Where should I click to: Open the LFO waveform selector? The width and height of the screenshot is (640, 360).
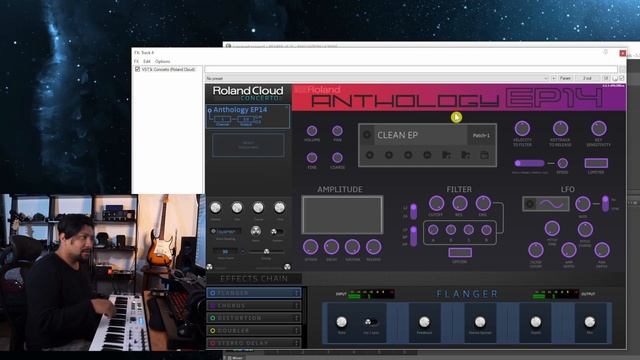546,204
